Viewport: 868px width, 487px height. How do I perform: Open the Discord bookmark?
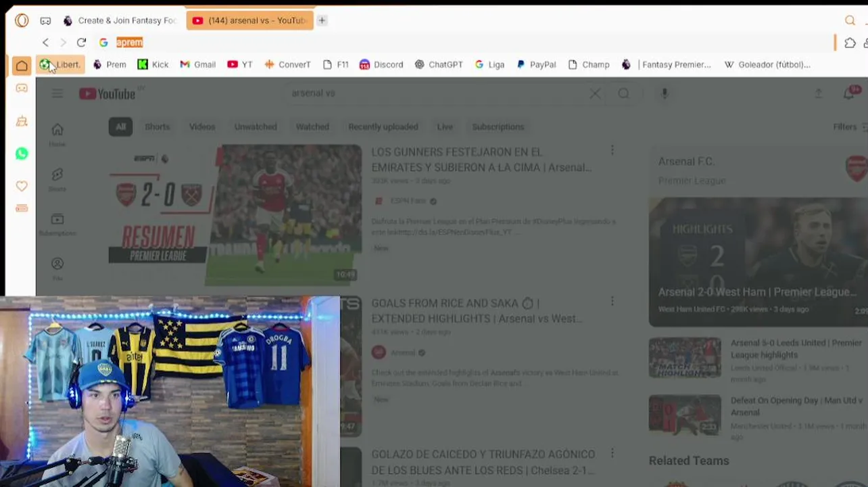381,64
